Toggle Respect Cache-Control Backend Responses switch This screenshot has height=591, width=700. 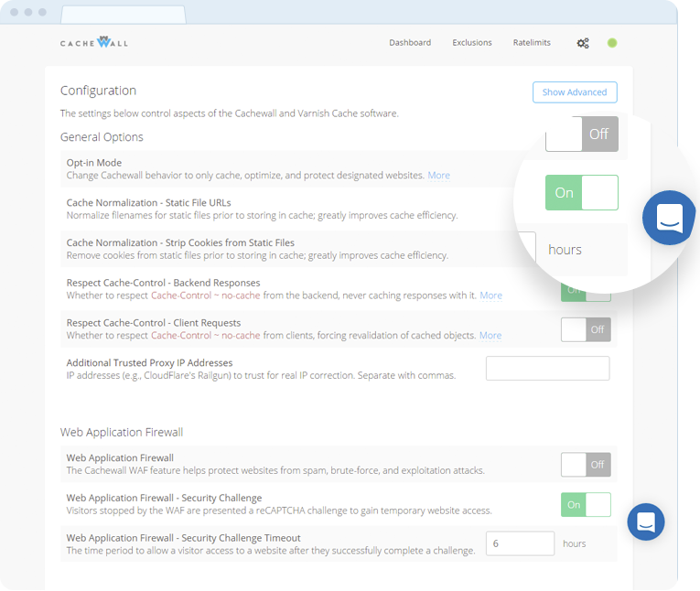tap(586, 291)
